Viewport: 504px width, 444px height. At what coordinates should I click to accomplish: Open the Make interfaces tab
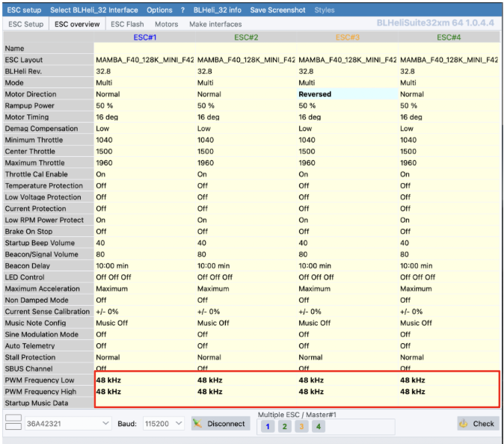[215, 24]
